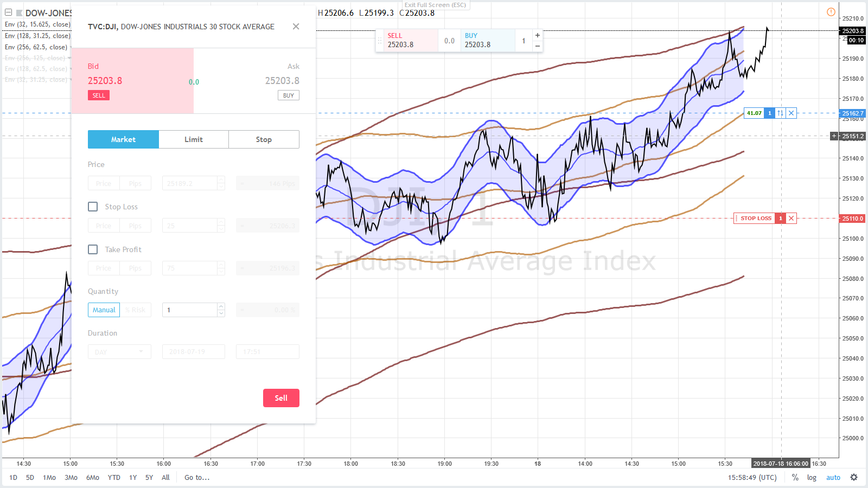Screen dimensions: 868x488
Task: Click the duration date field 2018-07-19
Action: (x=194, y=352)
